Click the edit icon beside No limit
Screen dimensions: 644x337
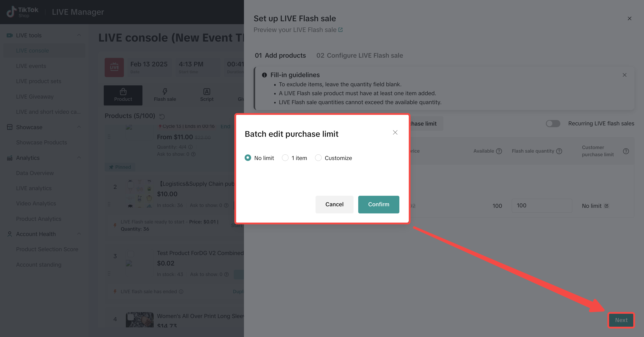(606, 206)
